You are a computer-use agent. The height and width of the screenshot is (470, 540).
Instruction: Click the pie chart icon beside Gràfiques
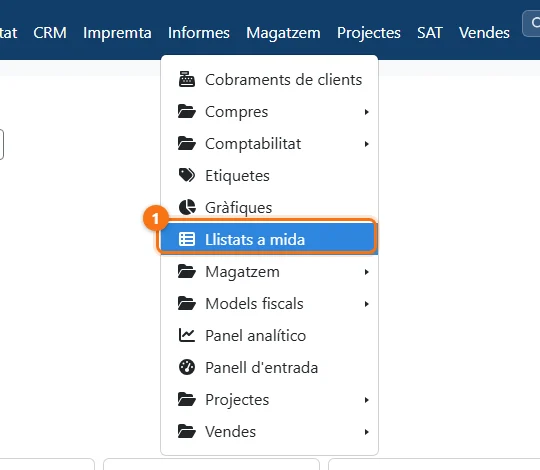point(187,207)
